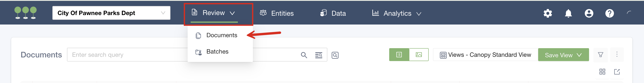Click the export arrow icon
This screenshot has height=83, width=644.
617,72
